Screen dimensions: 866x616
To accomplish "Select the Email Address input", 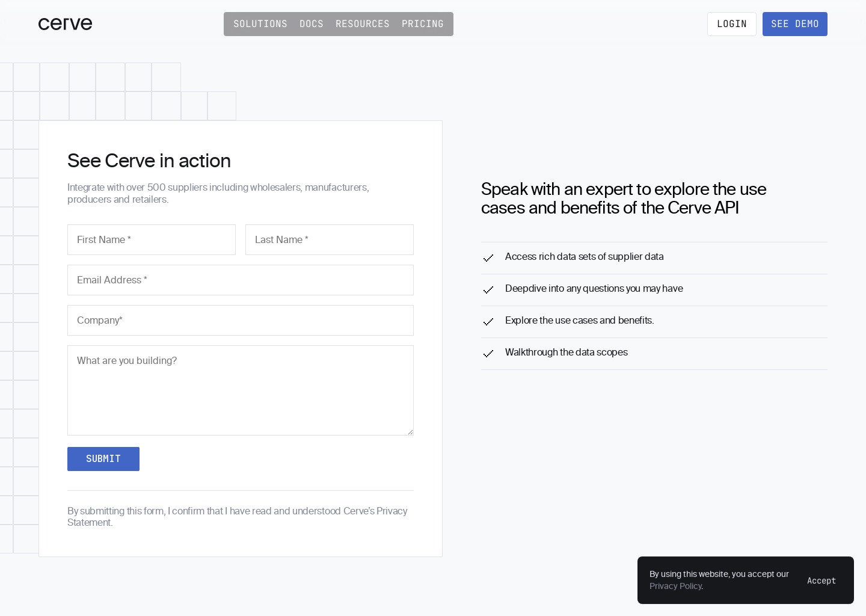I will [241, 280].
